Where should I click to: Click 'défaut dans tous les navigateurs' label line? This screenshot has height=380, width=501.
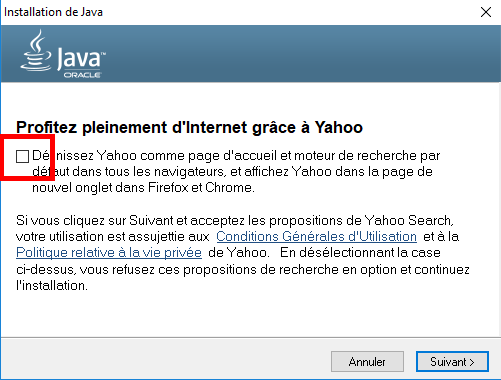click(232, 172)
